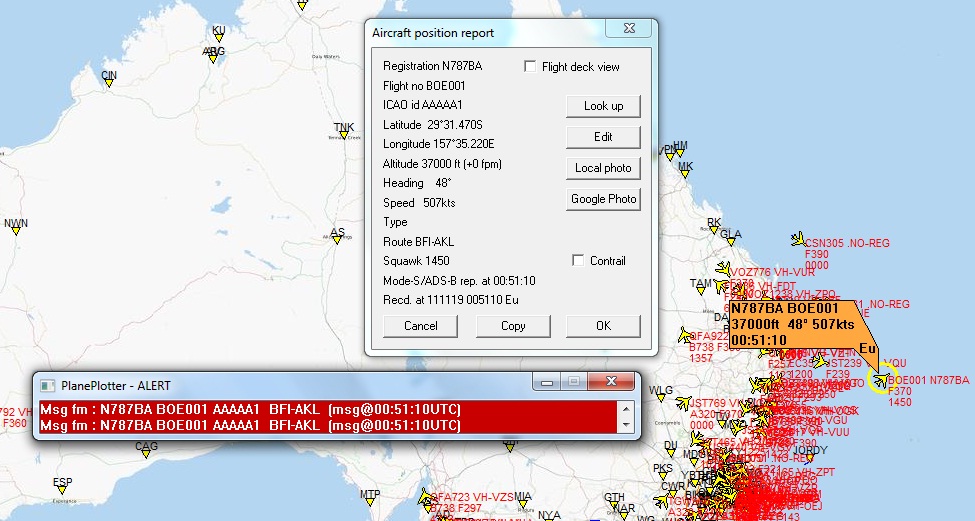Enable the Flight deck view checkbox
Screen dimensions: 975x521
(x=530, y=67)
